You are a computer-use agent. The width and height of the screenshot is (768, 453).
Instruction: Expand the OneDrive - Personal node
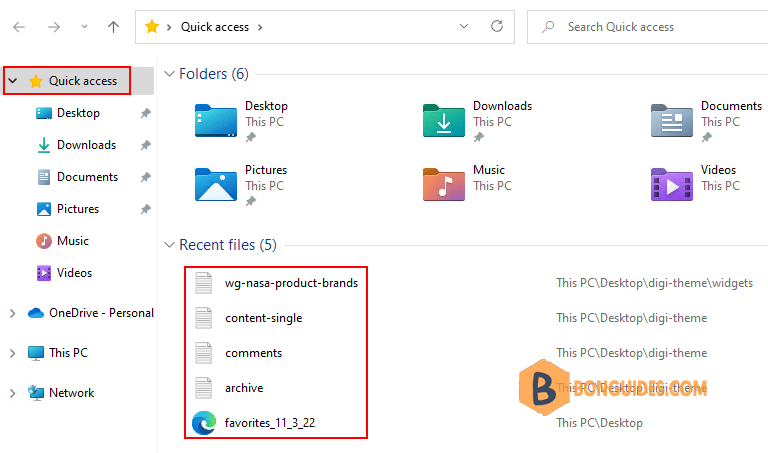(12, 313)
